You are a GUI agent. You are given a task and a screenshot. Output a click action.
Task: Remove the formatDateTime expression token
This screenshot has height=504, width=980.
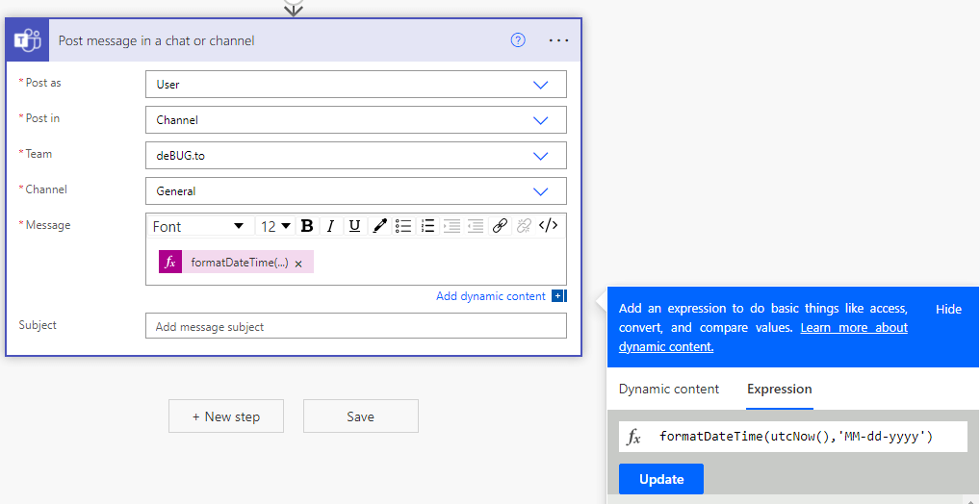point(298,264)
